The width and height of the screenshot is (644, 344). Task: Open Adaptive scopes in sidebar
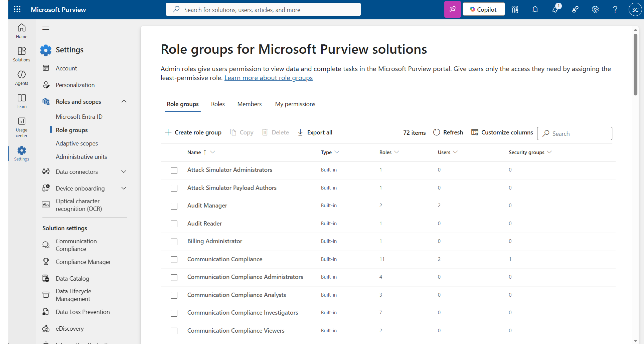pyautogui.click(x=77, y=143)
